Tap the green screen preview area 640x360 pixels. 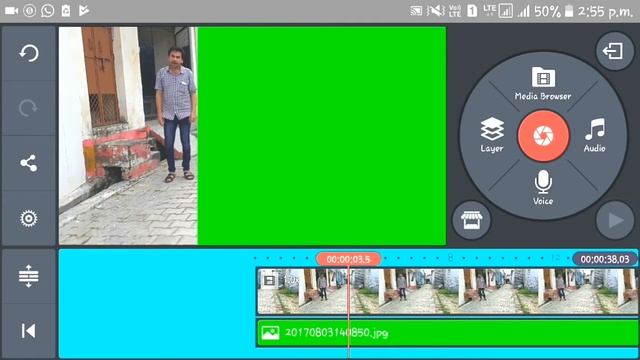322,136
